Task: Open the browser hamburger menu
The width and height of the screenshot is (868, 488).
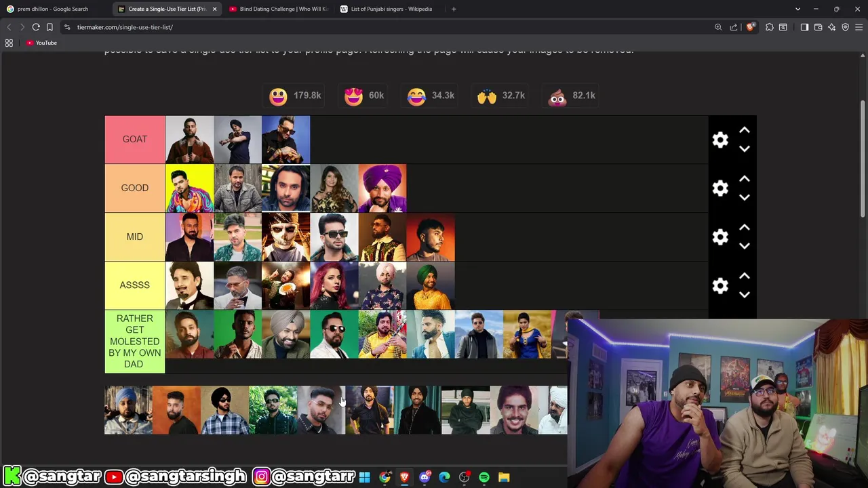Action: point(859,27)
